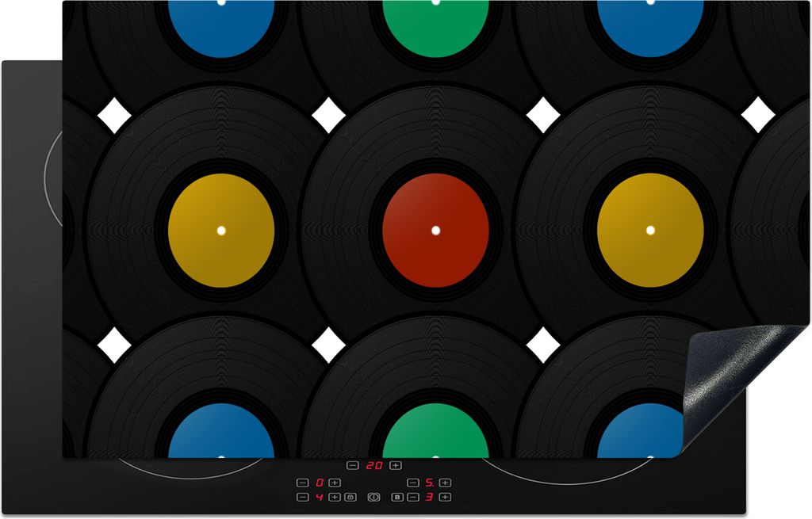
Task: Select the red power level display 0
Action: [x=320, y=483]
